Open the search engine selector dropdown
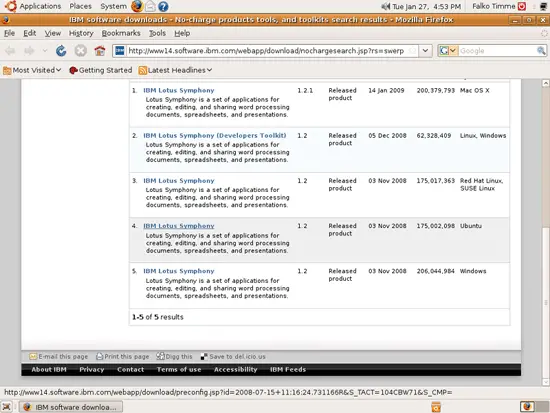The height and width of the screenshot is (413, 550). point(448,51)
